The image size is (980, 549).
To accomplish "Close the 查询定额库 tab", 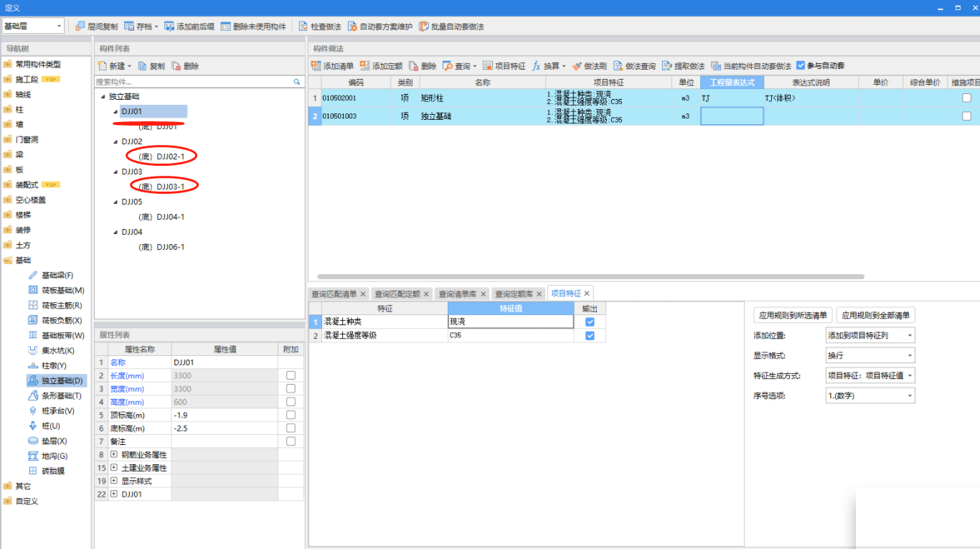I will [540, 294].
